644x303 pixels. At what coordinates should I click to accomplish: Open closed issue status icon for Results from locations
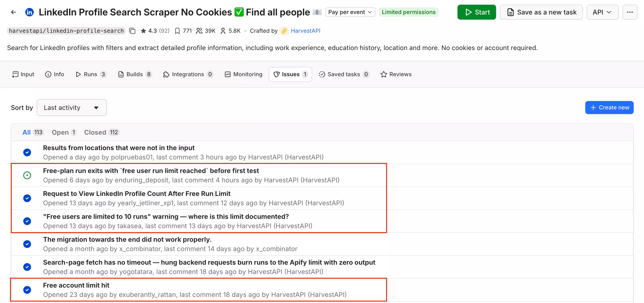pos(27,152)
